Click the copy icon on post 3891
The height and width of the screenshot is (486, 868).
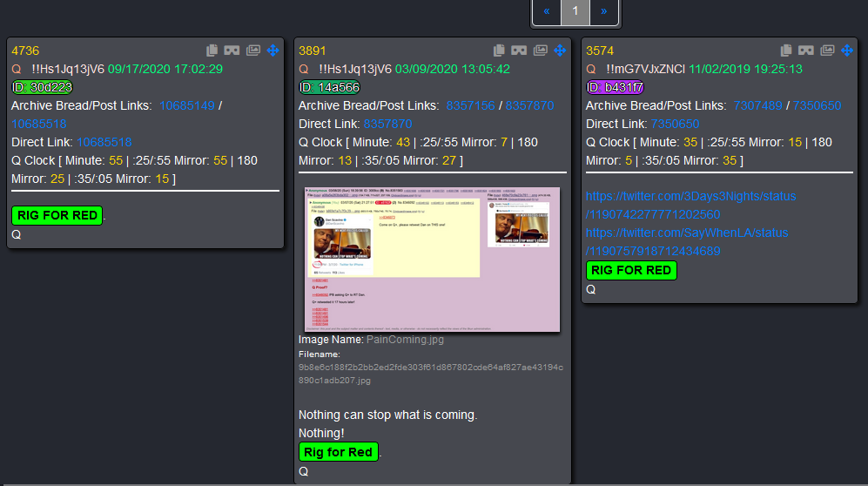499,51
